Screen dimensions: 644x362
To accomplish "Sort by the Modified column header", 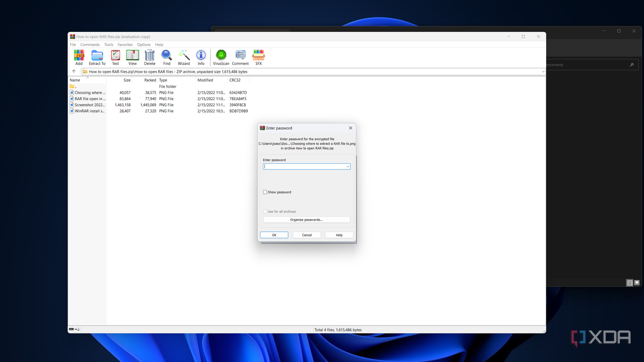I will tap(205, 80).
